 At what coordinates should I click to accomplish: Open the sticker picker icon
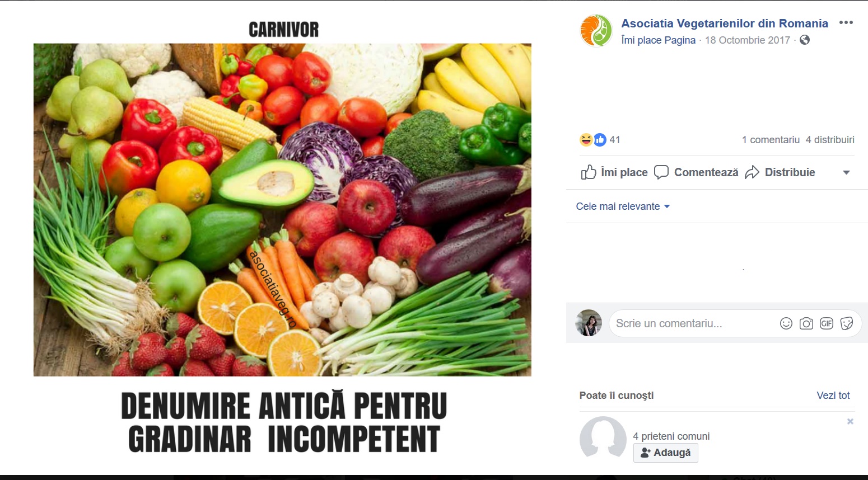pos(847,323)
